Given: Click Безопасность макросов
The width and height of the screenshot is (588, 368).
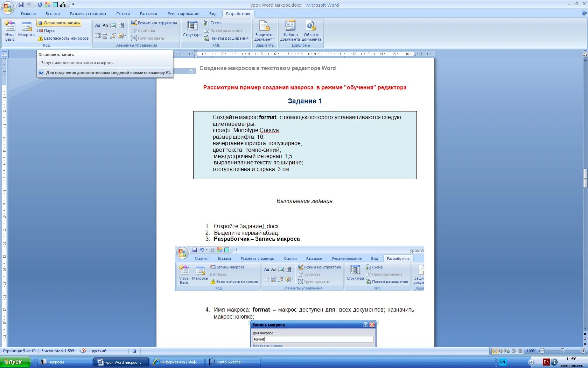Looking at the screenshot, I should (63, 38).
